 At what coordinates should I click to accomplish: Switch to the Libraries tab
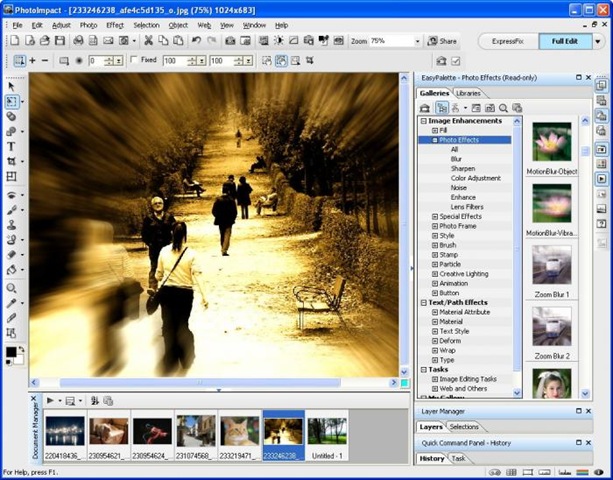(x=467, y=93)
